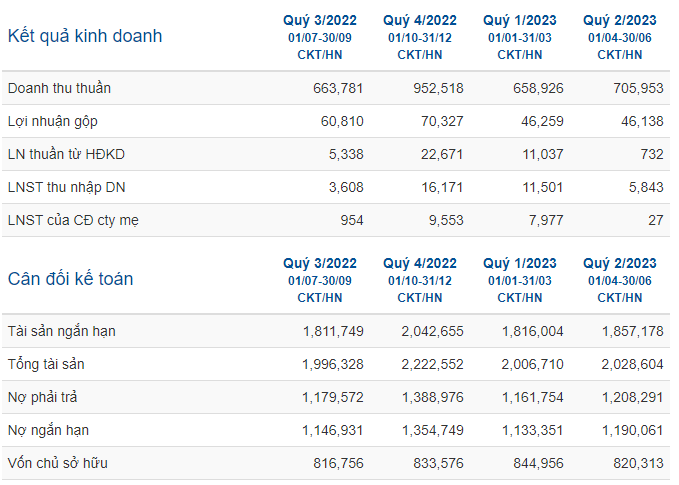Click revenue value 952,518 for Quý 4/2022
Image resolution: width=679 pixels, height=485 pixels.
click(x=438, y=88)
